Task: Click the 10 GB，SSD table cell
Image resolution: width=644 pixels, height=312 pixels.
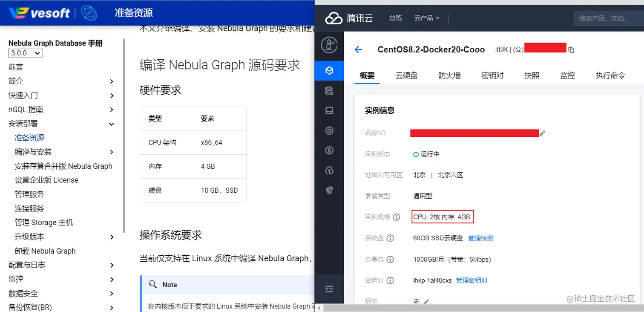Action: click(219, 190)
